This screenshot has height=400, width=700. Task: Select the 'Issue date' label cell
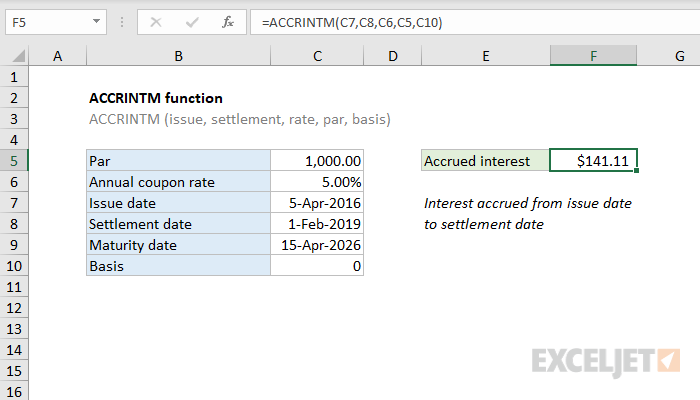click(x=179, y=203)
